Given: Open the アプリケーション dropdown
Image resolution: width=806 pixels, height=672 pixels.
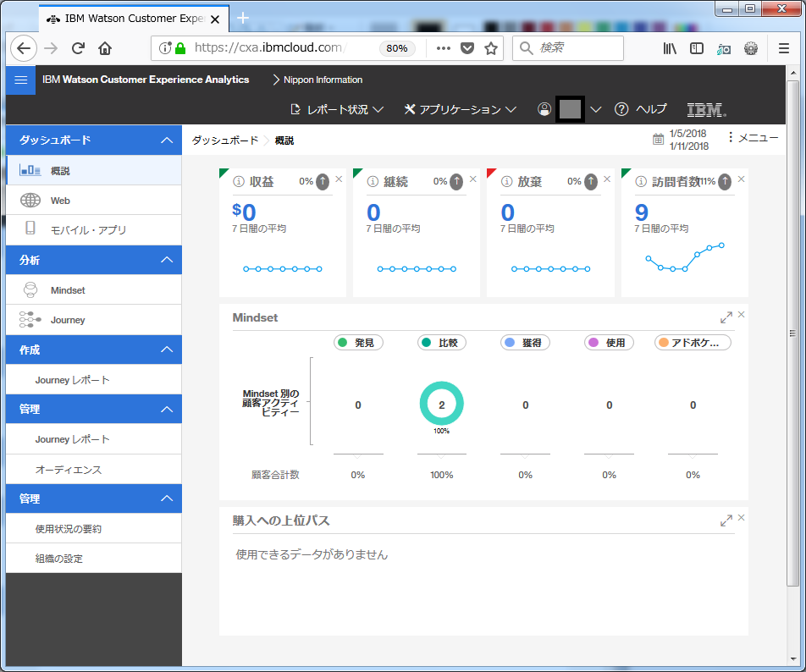Looking at the screenshot, I should tap(461, 109).
